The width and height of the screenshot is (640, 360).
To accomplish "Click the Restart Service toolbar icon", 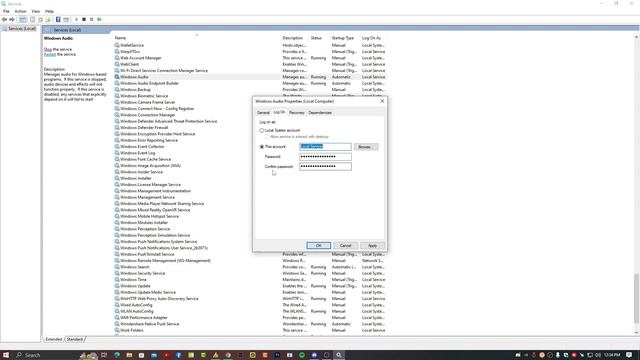I will (x=99, y=19).
